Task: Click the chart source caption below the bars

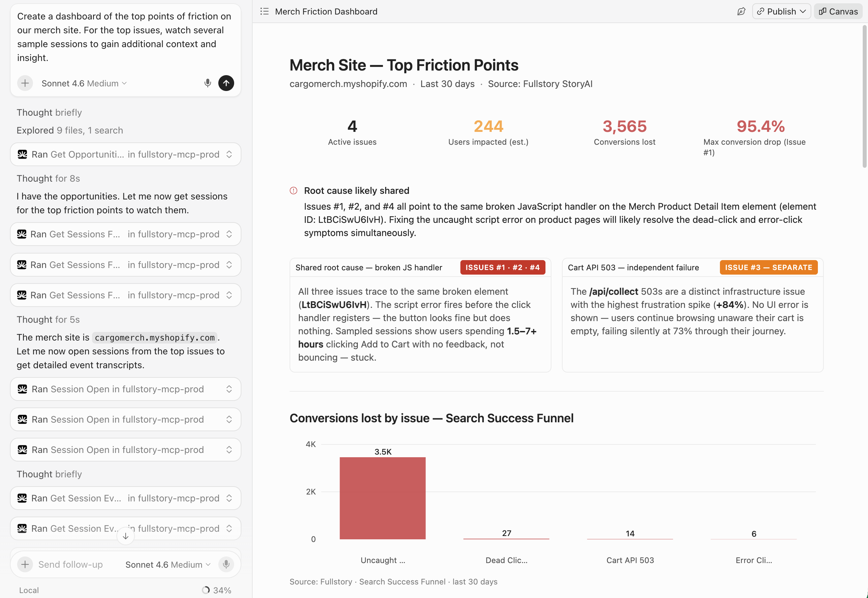Action: 393,582
